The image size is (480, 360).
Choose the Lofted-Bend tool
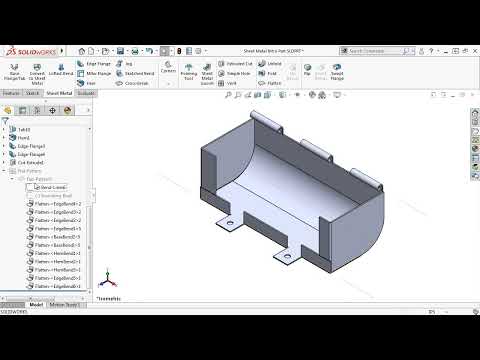coord(61,70)
